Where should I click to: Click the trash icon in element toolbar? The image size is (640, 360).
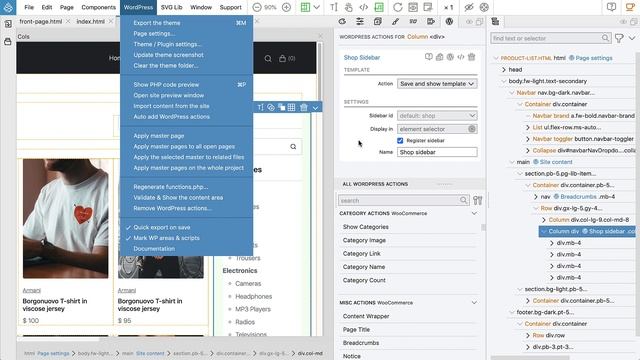(304, 107)
